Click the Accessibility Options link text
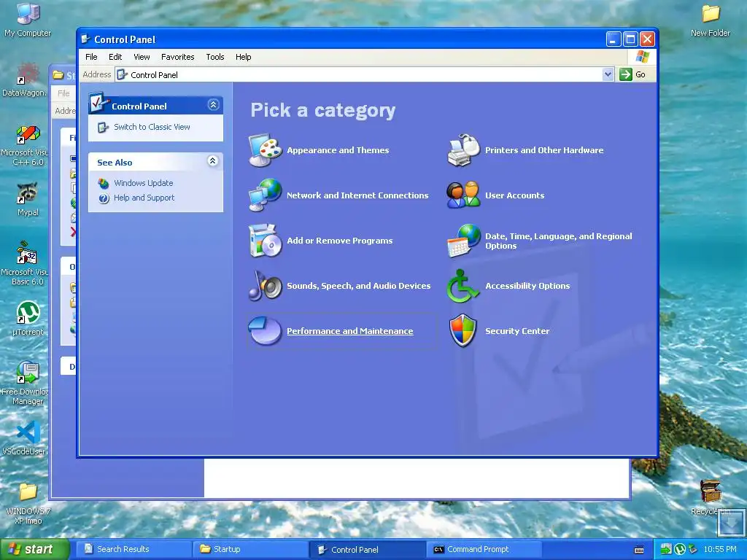This screenshot has width=747, height=560. click(527, 286)
